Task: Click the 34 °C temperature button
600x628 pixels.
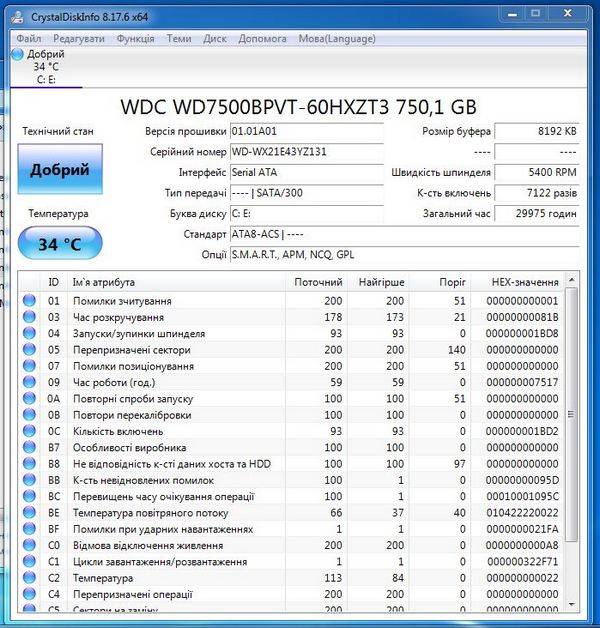Action: [59, 243]
